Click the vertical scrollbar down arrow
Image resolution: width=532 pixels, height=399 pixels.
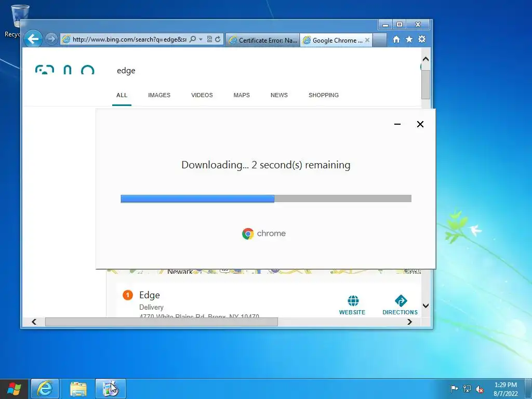pos(425,305)
